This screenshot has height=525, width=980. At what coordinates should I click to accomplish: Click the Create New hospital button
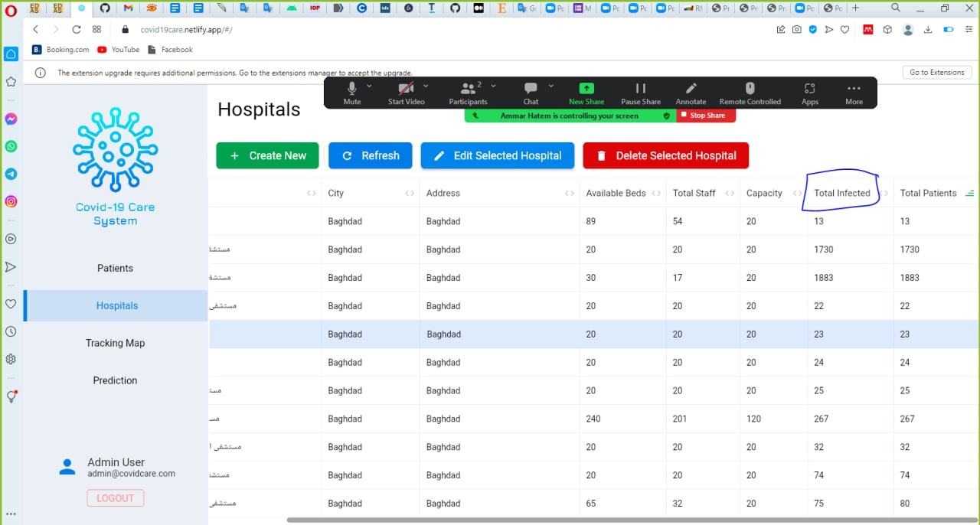268,155
